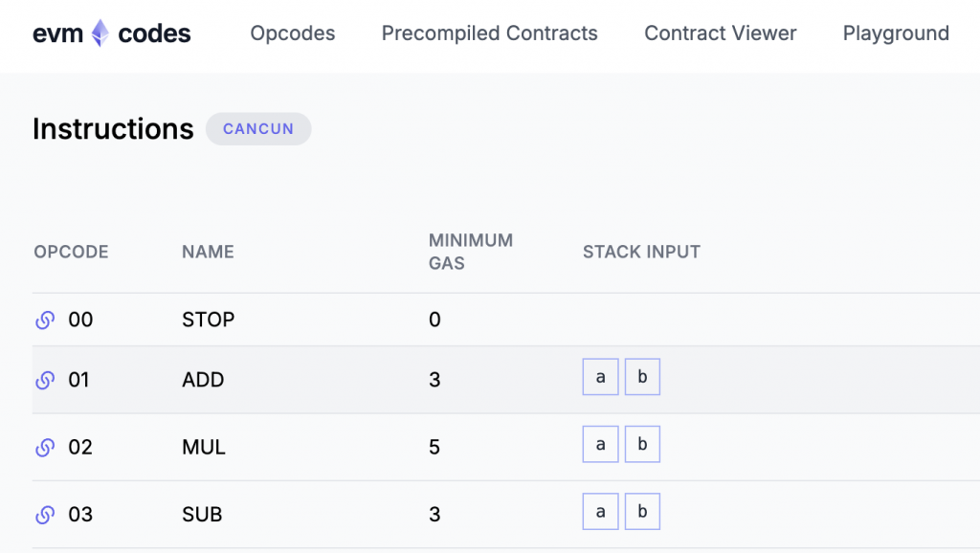Click stack input 'b' of SUB

642,511
